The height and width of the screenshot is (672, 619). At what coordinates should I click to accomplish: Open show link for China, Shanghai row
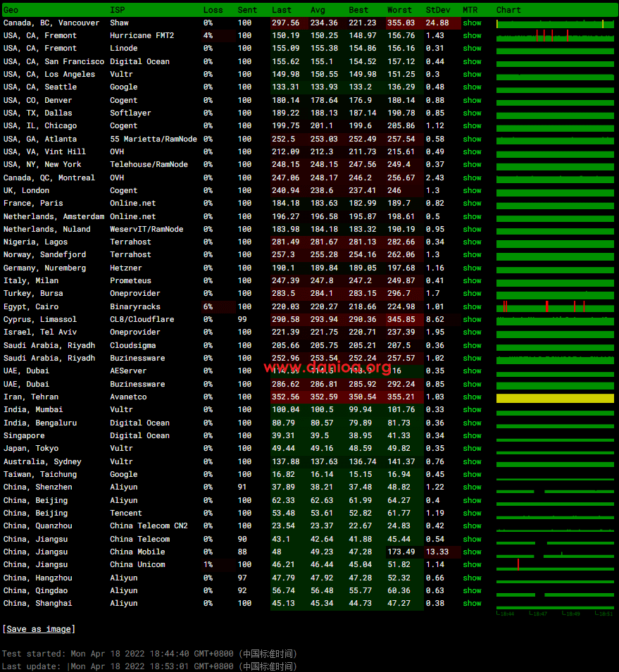point(472,604)
